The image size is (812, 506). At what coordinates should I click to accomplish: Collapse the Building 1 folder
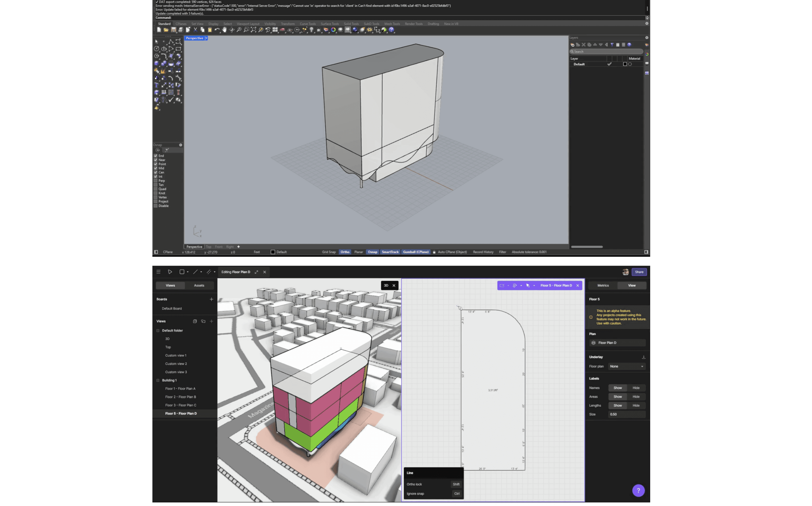[158, 380]
